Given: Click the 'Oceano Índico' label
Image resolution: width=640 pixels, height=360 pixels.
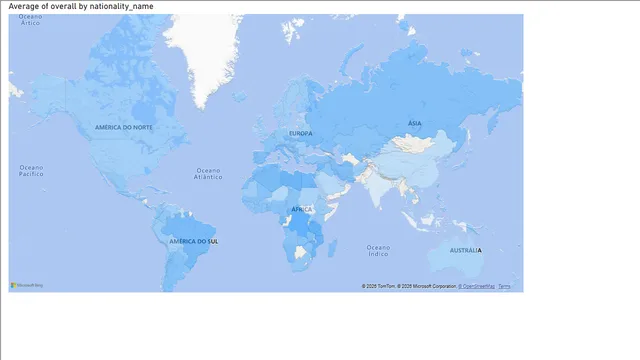Looking at the screenshot, I should [x=378, y=251].
